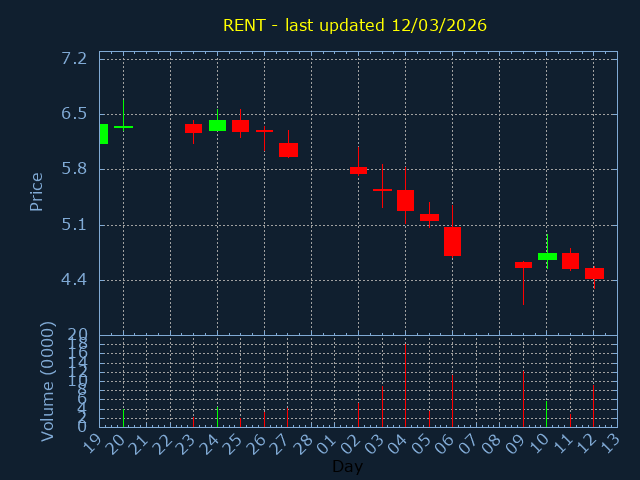Click the red candlestick on day 27
640x480 pixels.
[288, 150]
